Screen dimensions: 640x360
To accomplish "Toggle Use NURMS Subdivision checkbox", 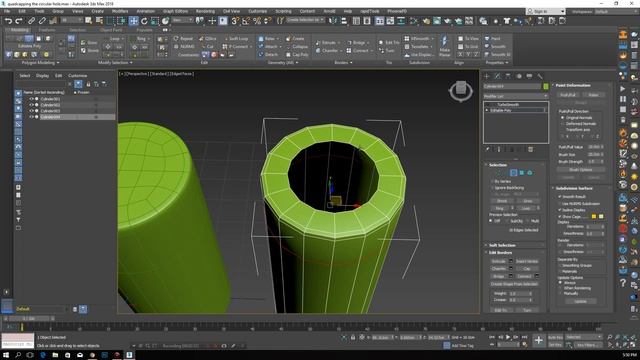I will [x=560, y=203].
